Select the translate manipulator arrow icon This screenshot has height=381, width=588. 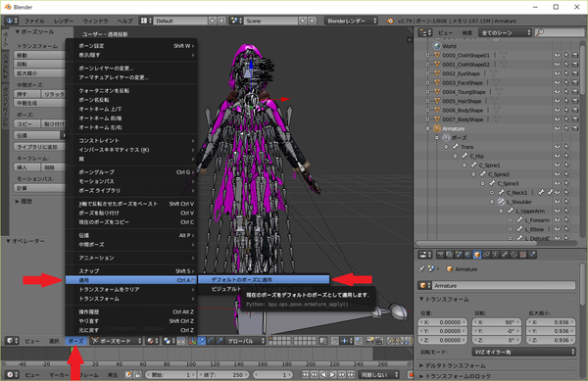(x=201, y=341)
